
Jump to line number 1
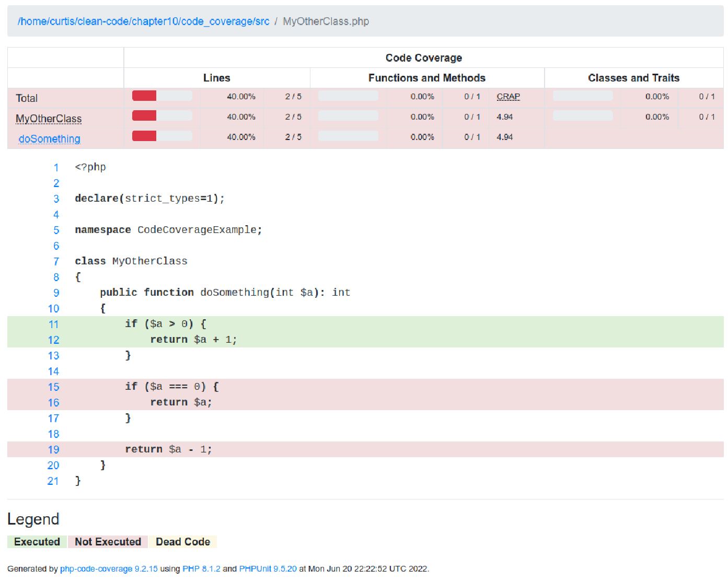pyautogui.click(x=56, y=168)
